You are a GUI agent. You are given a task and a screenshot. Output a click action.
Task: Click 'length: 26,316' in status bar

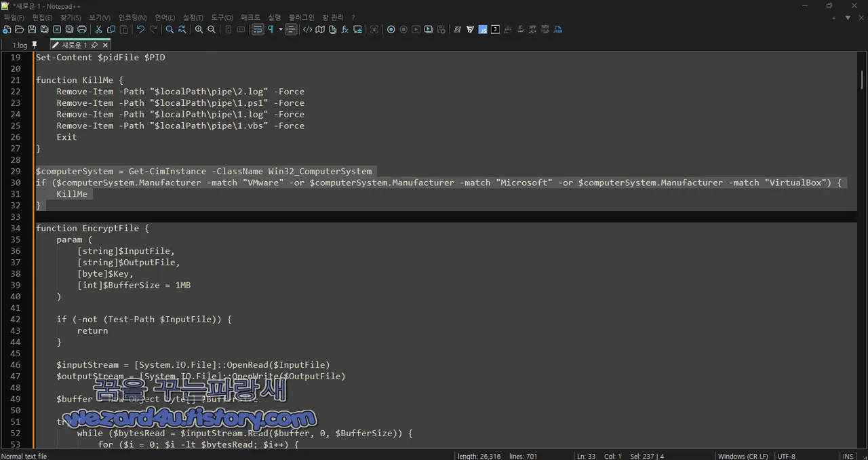pos(479,456)
